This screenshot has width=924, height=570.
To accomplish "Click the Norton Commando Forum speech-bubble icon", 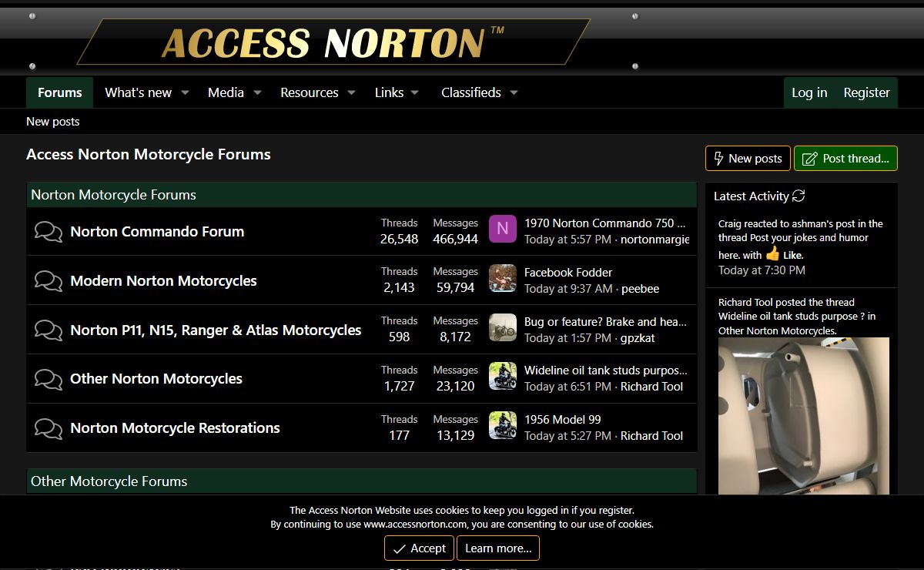I will coord(49,232).
